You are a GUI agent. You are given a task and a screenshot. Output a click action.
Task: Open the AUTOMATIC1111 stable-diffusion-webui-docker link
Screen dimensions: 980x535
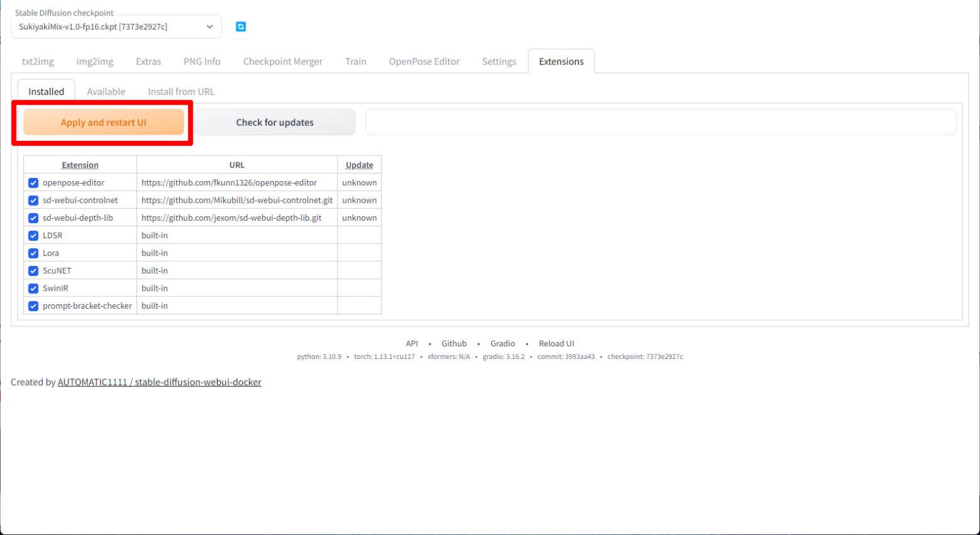click(x=159, y=383)
